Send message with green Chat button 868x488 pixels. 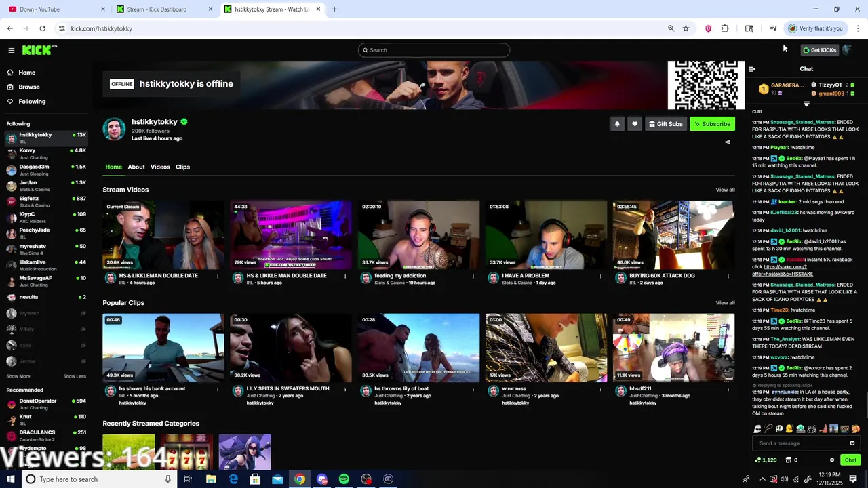850,460
